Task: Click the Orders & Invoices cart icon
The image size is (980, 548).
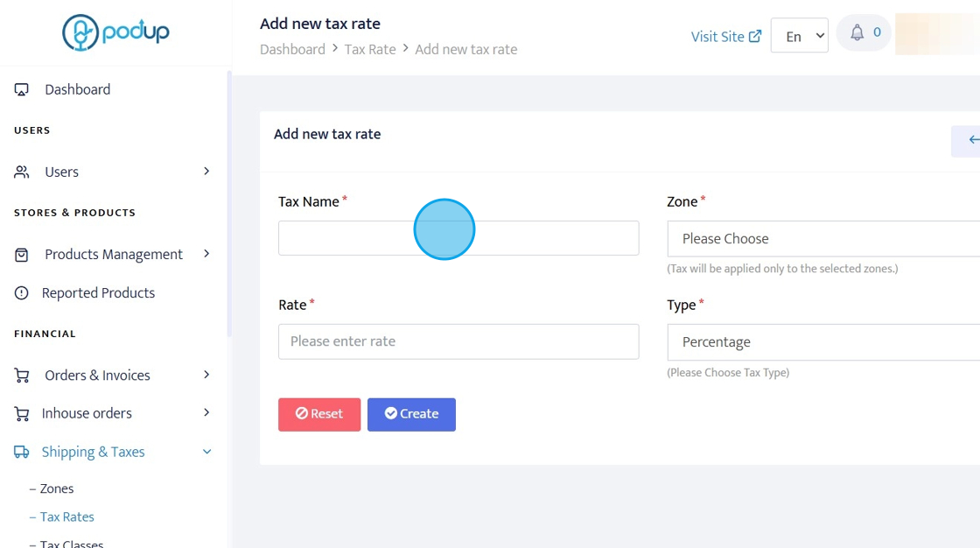Action: click(22, 376)
